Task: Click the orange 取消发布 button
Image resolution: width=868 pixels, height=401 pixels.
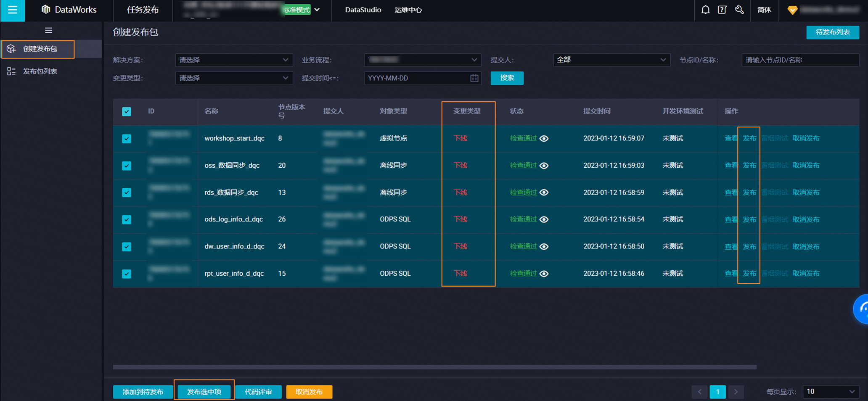Action: [309, 392]
